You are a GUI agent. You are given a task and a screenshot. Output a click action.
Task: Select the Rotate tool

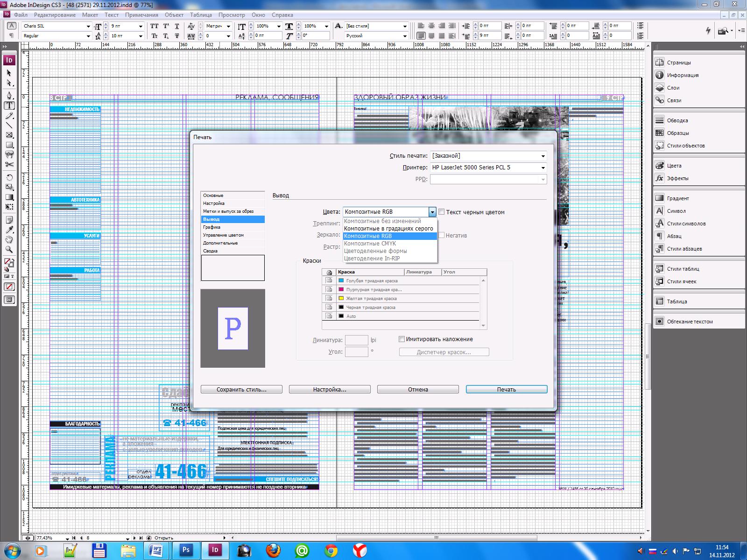pos(9,177)
